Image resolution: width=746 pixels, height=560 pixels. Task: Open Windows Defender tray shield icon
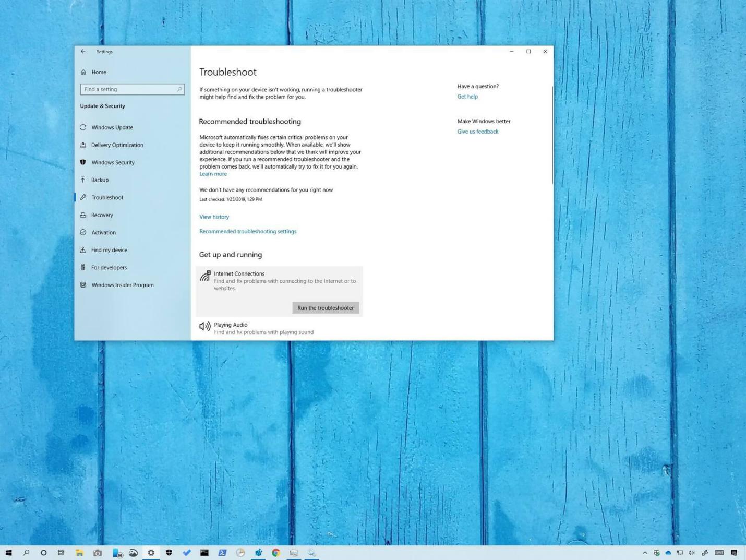point(657,553)
